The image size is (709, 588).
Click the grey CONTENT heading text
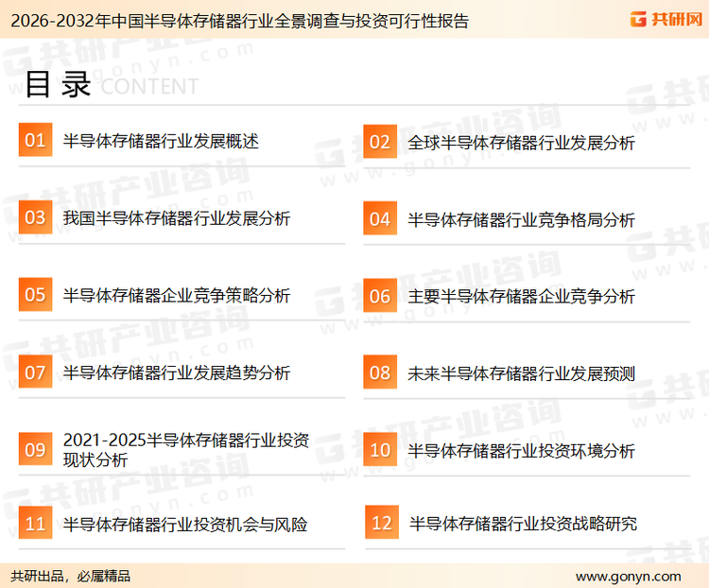149,86
